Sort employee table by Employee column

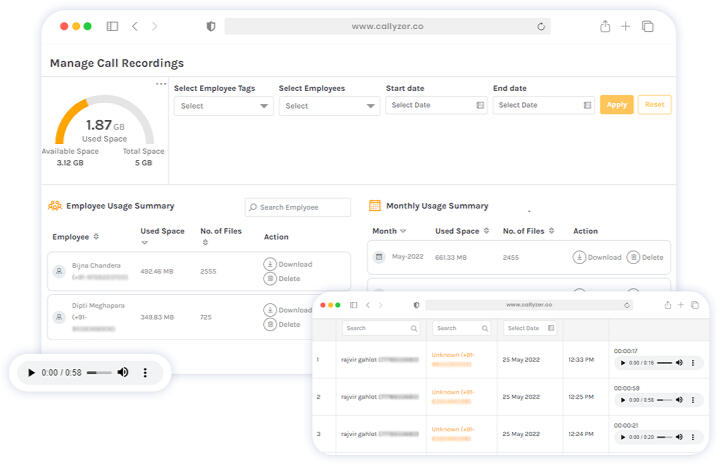click(x=96, y=237)
